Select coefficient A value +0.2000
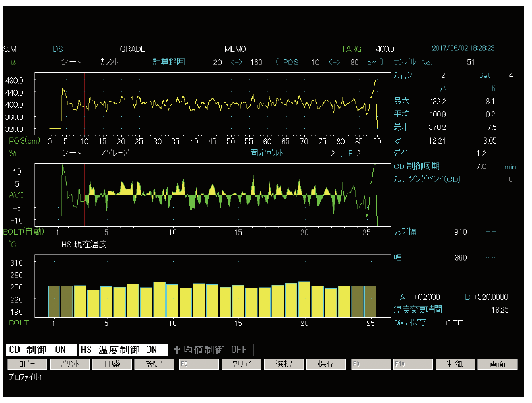Screen dimensions: 532x403 click(x=427, y=297)
